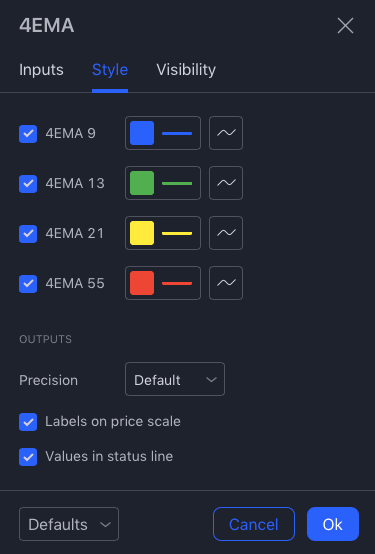The width and height of the screenshot is (375, 554).
Task: Open the line plot style icon for 4EMA 55
Action: click(226, 283)
